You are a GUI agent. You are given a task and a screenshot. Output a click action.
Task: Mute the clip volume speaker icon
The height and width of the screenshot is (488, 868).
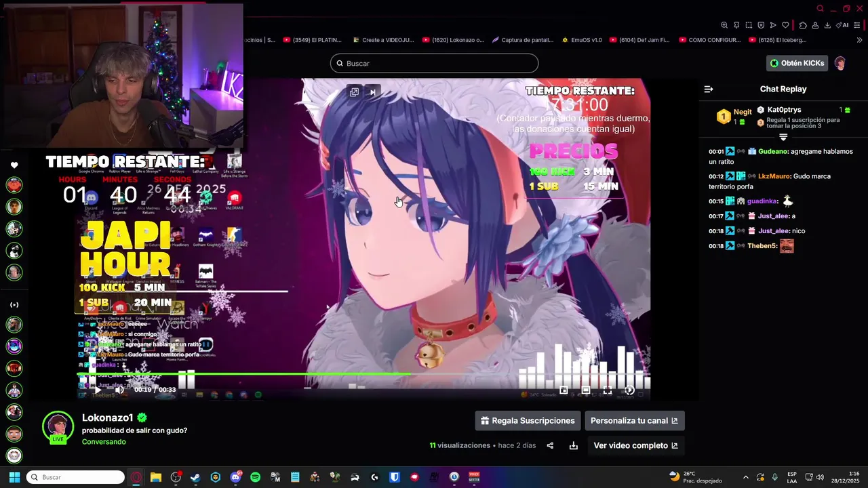[119, 390]
